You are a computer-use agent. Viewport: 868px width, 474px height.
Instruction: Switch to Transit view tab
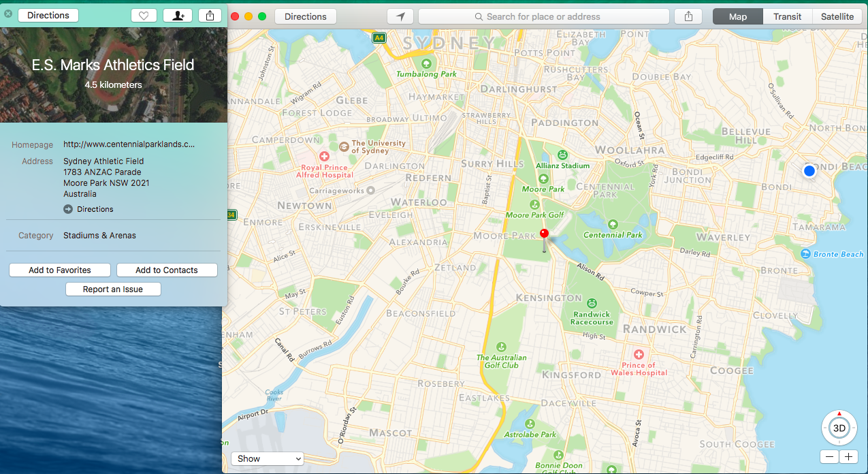coord(787,16)
